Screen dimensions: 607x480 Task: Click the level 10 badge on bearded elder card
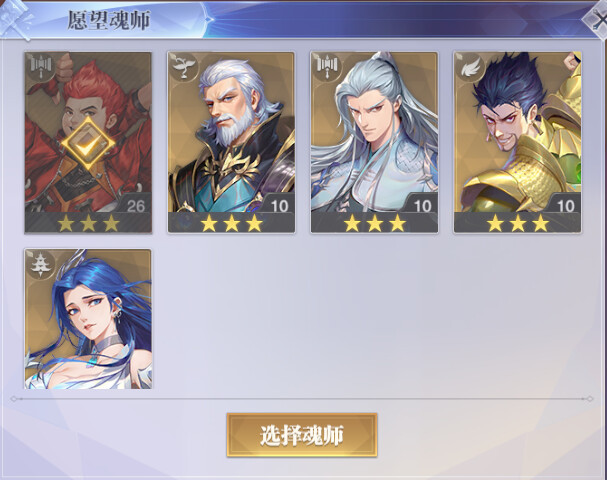click(x=279, y=206)
